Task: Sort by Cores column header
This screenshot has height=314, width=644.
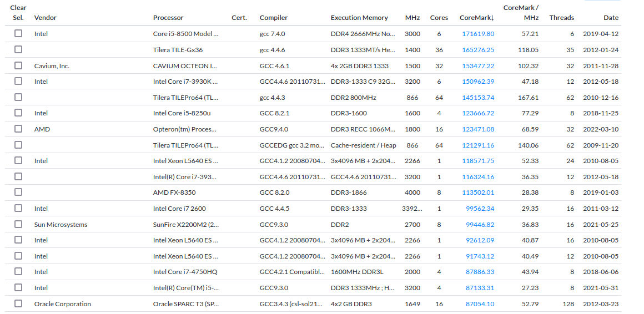Action: 439,18
